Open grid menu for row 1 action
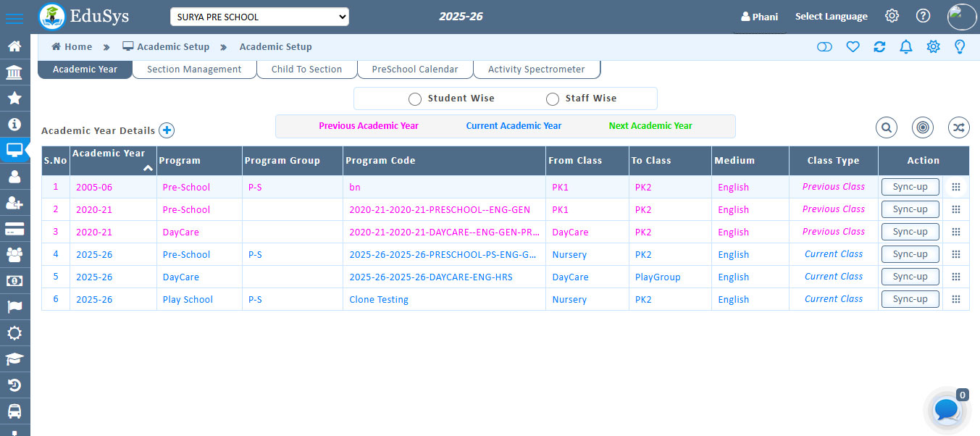This screenshot has height=436, width=980. (x=955, y=187)
